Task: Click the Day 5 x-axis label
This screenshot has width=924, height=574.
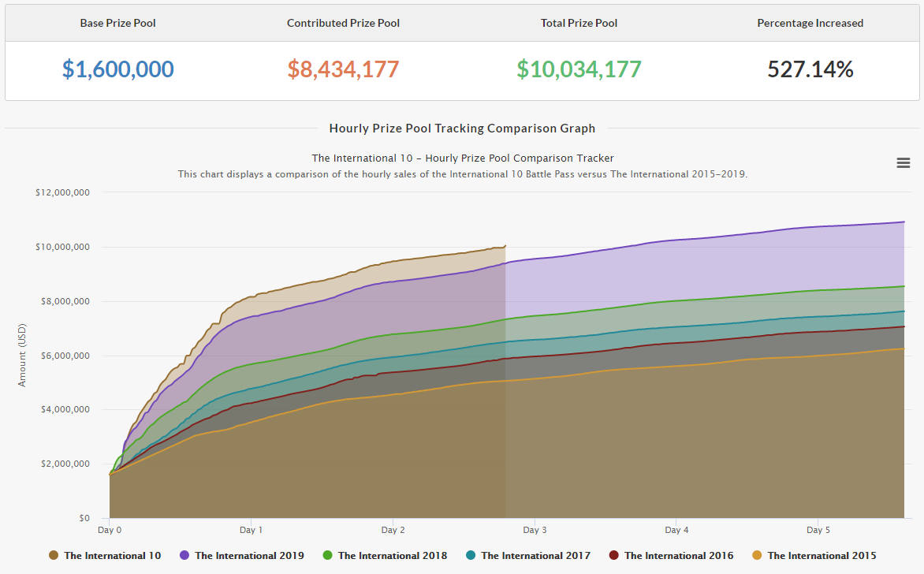Action: coord(818,530)
